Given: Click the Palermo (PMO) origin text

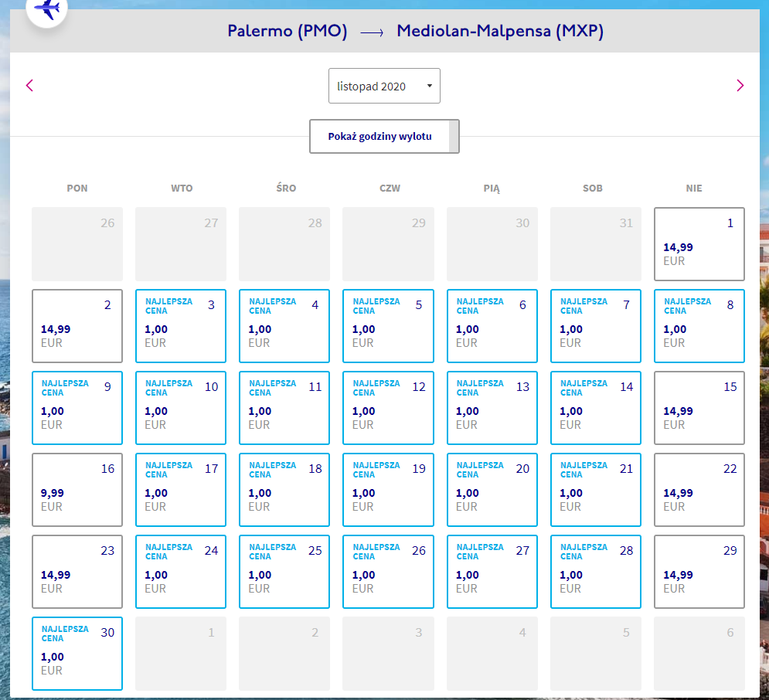Looking at the screenshot, I should 288,31.
